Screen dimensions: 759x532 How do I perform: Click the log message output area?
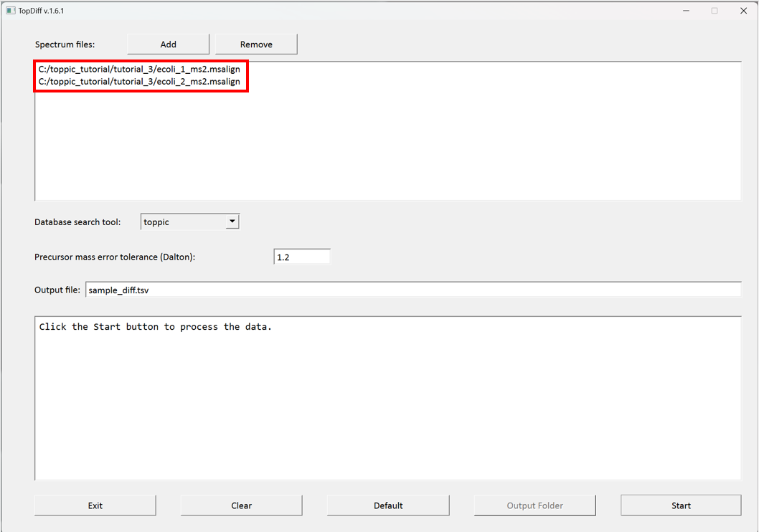(388, 399)
